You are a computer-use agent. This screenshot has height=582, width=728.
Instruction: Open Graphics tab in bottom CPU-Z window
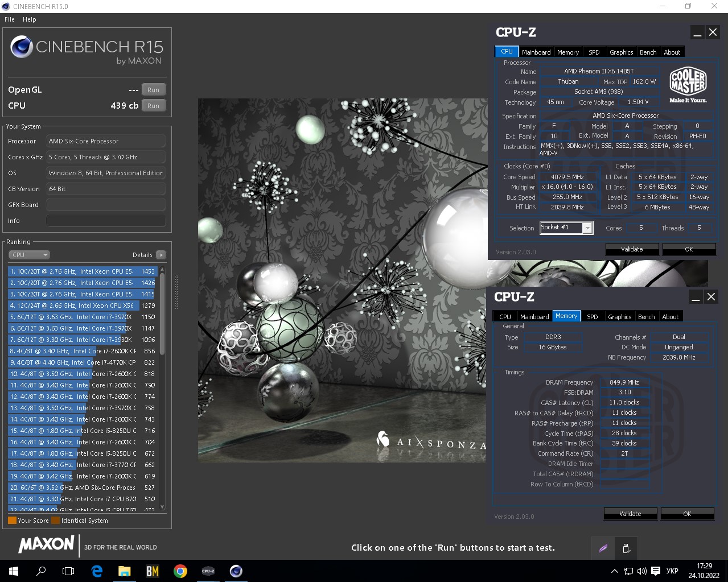(x=620, y=317)
